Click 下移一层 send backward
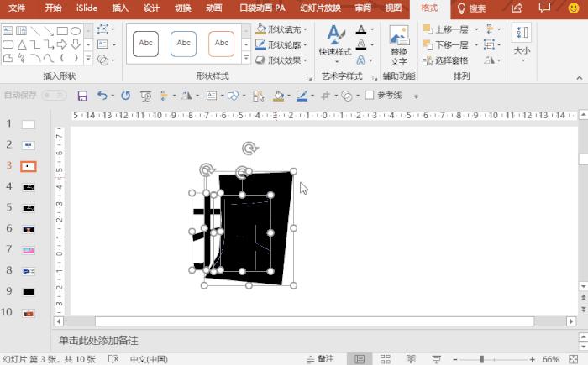 tap(446, 44)
